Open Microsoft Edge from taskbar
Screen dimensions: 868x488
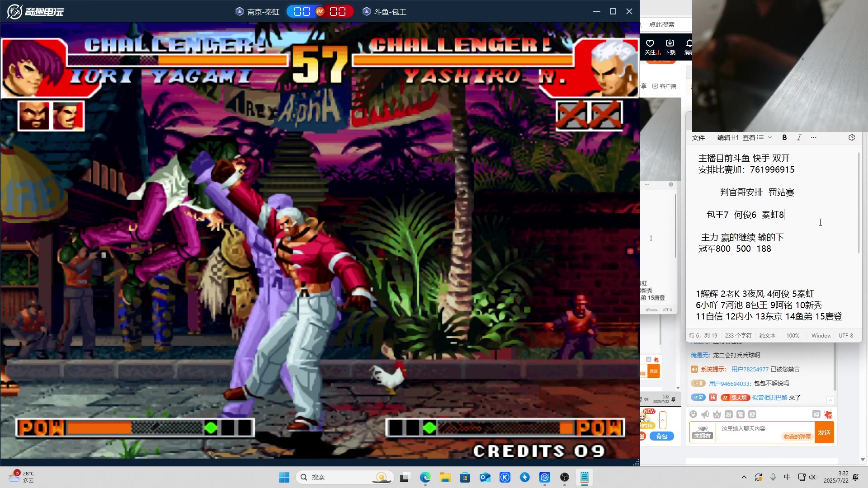click(x=425, y=477)
